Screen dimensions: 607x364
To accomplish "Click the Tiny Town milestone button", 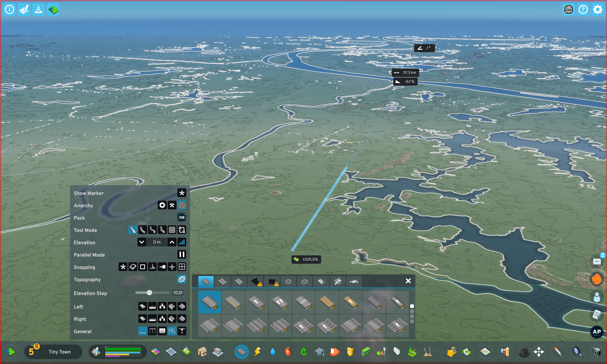I will (53, 352).
